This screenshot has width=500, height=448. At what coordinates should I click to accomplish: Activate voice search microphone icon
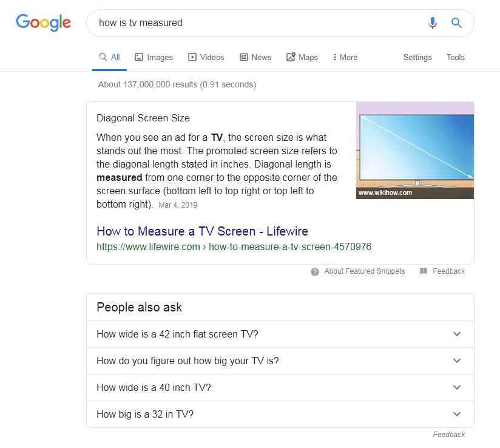click(x=433, y=23)
